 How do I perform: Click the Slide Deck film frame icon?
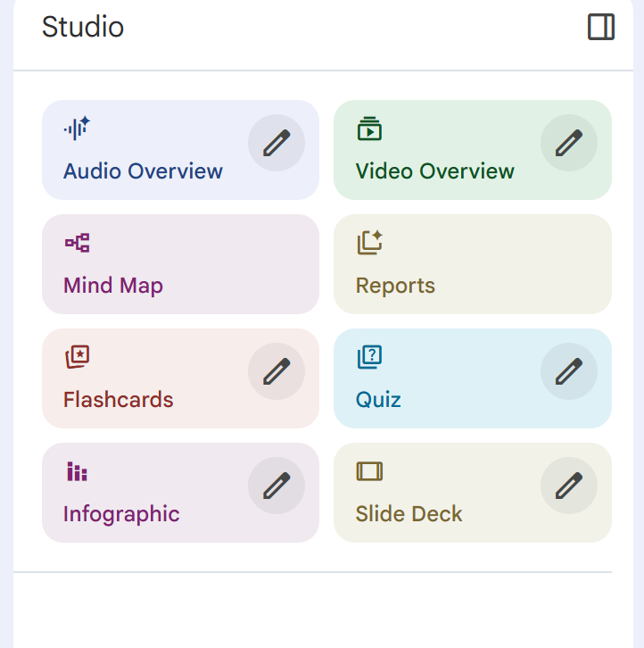tap(369, 471)
